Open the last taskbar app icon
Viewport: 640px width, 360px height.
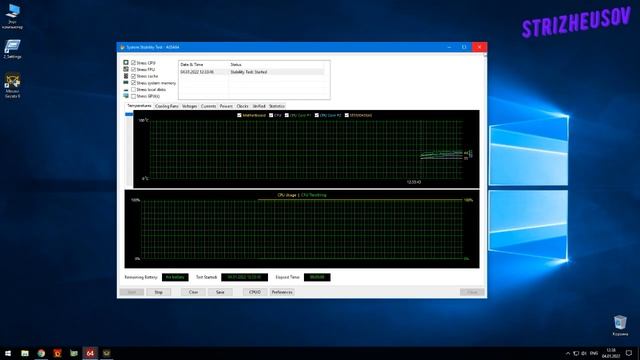(107, 353)
